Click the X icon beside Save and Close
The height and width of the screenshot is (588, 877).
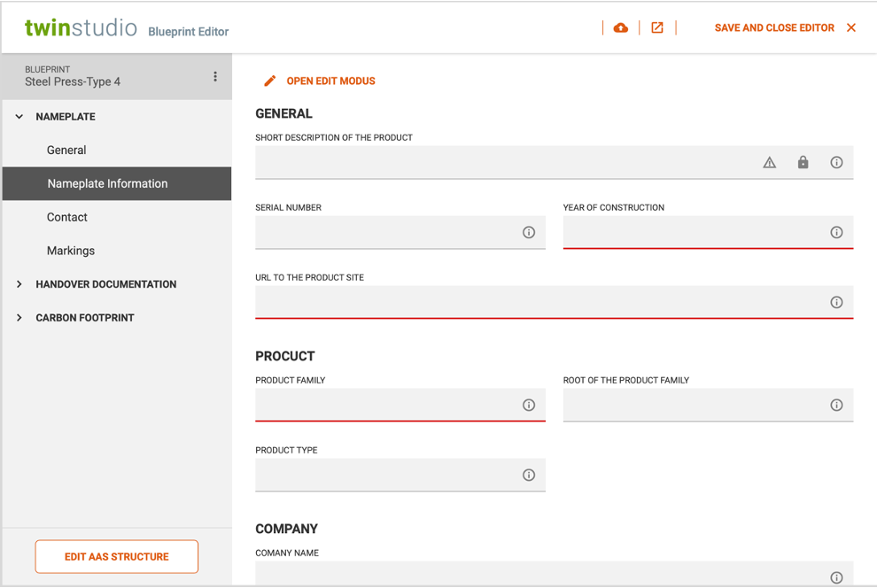(x=851, y=27)
